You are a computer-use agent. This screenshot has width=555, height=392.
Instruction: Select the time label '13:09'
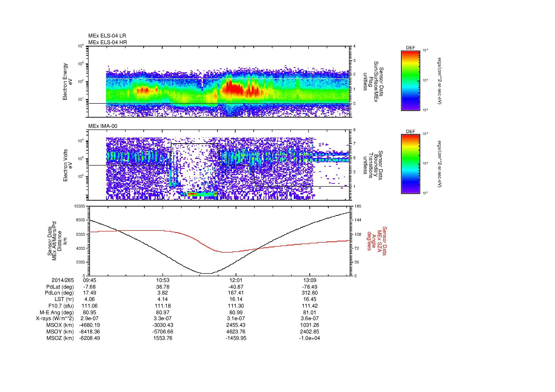pyautogui.click(x=310, y=280)
